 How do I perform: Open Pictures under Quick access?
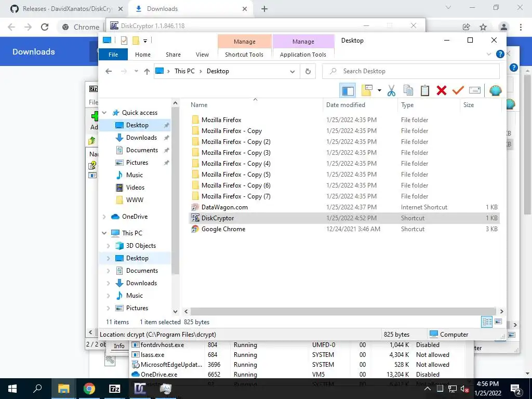click(x=137, y=163)
